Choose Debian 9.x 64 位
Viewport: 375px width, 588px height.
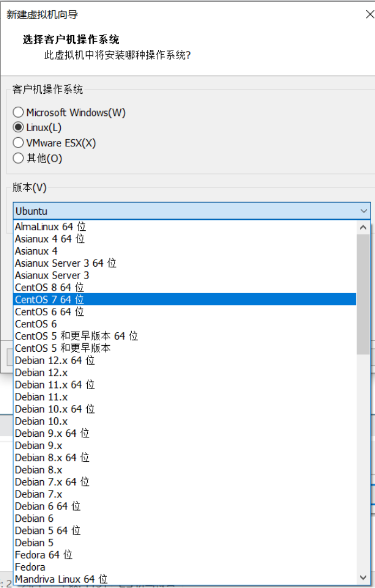coord(185,433)
